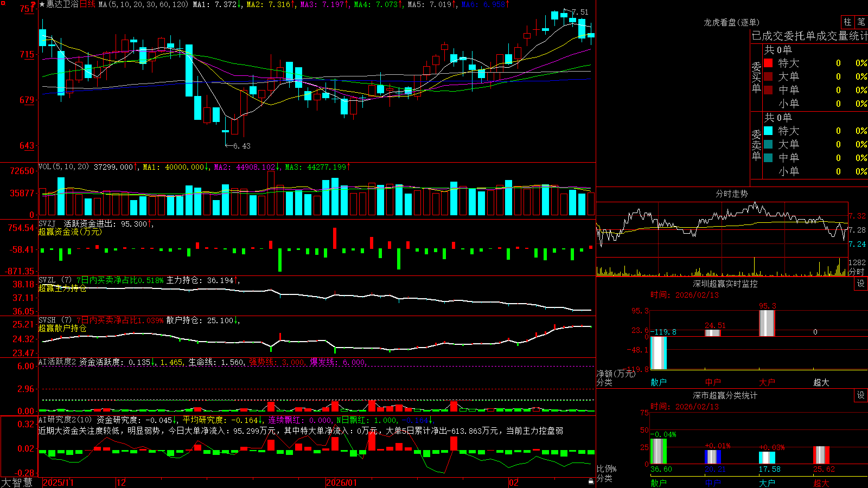
Task: Click the 6.43 low price marker
Action: [242, 146]
